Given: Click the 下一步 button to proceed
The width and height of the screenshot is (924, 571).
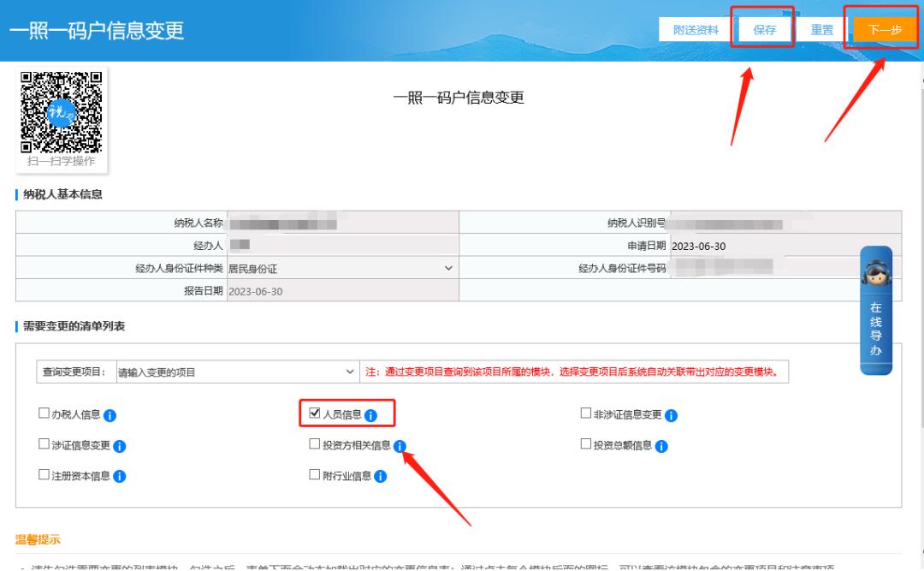Looking at the screenshot, I should [x=885, y=28].
